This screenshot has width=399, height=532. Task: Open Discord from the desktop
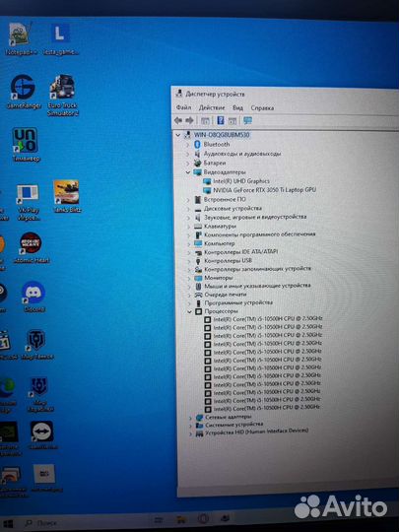(x=33, y=297)
